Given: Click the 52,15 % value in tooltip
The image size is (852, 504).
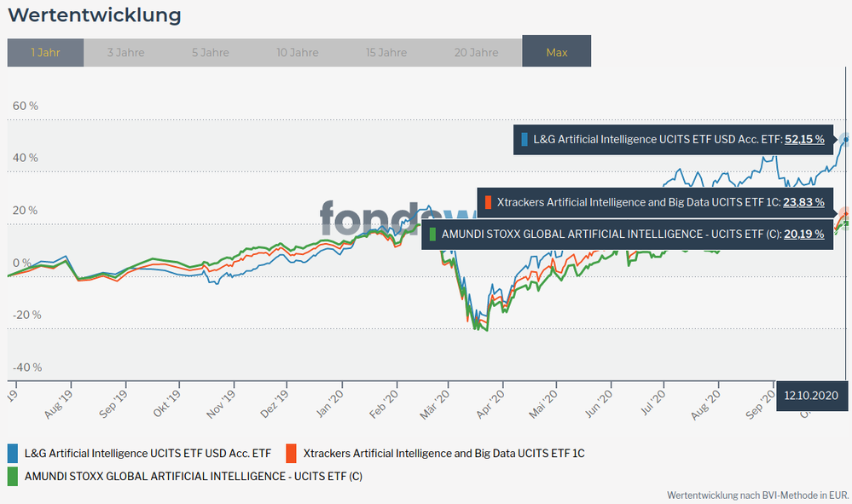Looking at the screenshot, I should coord(804,139).
